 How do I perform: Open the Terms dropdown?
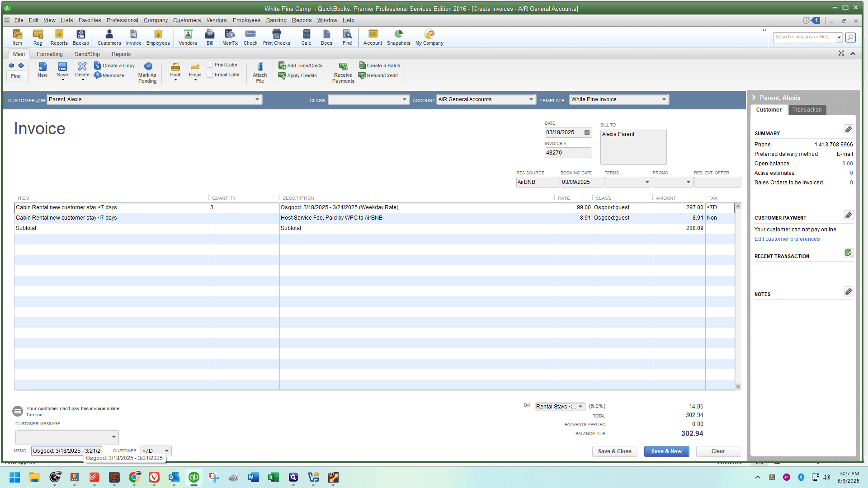click(647, 182)
